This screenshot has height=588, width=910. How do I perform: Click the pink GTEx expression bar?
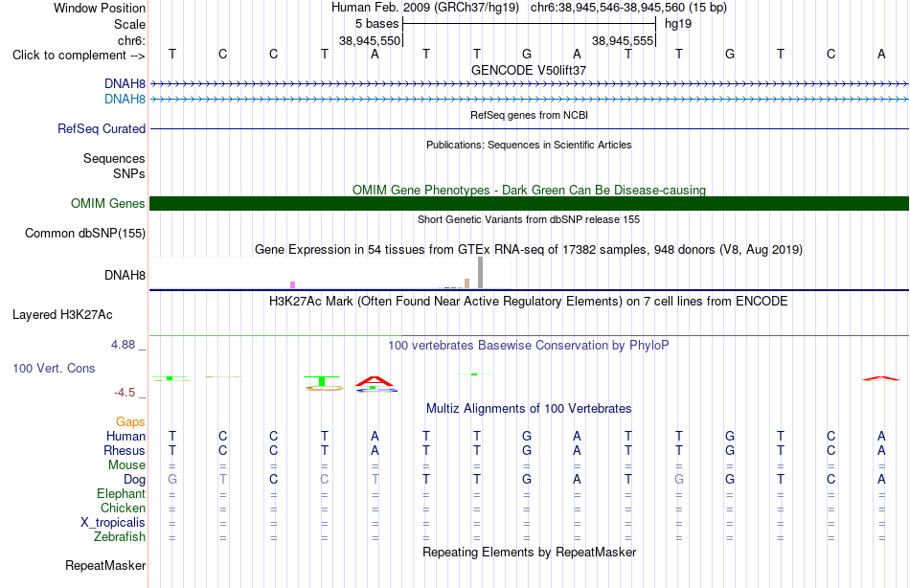pos(292,285)
